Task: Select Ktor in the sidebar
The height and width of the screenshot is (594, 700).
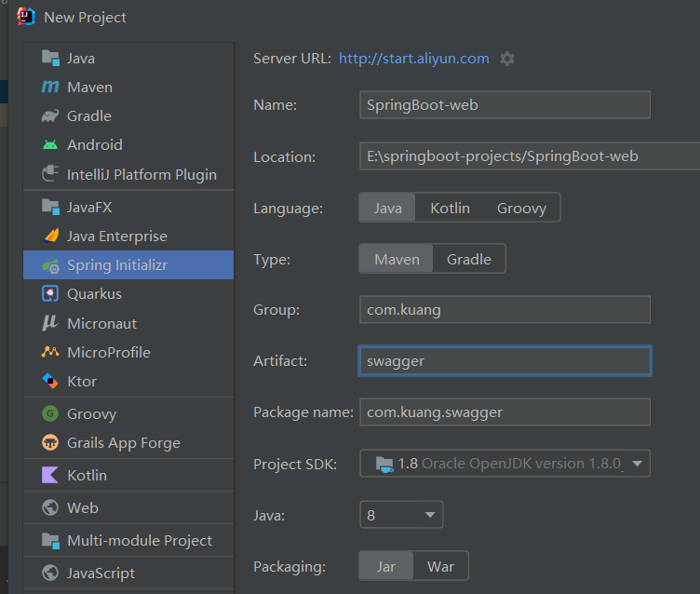Action: click(x=128, y=381)
